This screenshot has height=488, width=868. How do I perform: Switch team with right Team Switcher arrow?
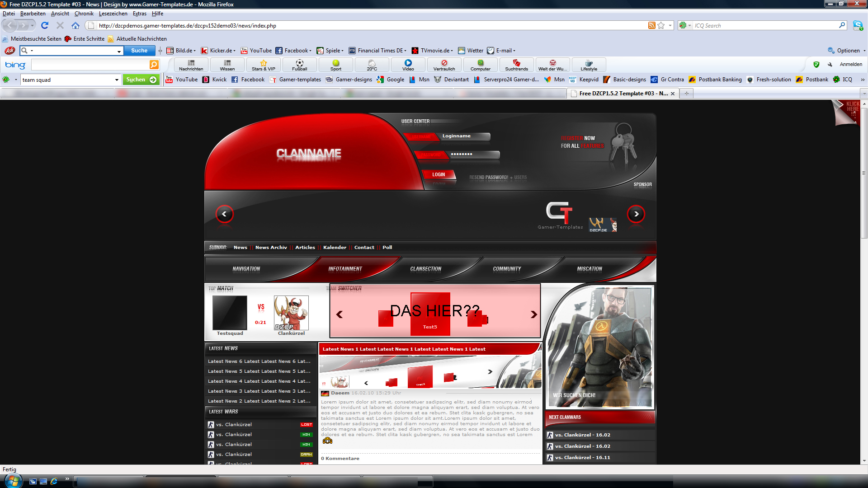(534, 314)
